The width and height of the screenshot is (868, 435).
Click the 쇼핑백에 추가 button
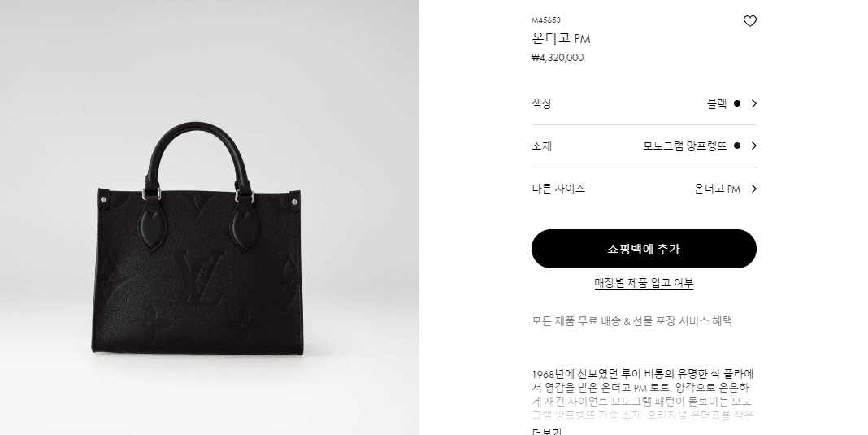(644, 249)
